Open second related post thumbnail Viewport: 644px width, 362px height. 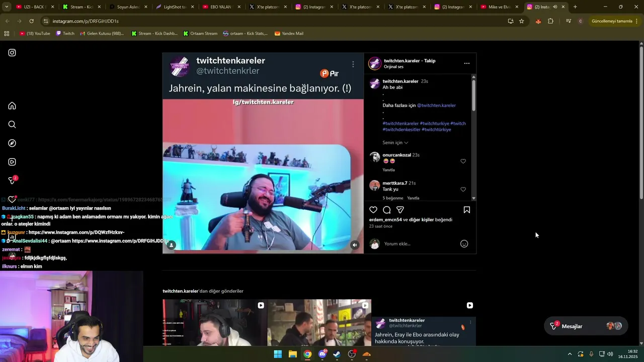coord(319,322)
